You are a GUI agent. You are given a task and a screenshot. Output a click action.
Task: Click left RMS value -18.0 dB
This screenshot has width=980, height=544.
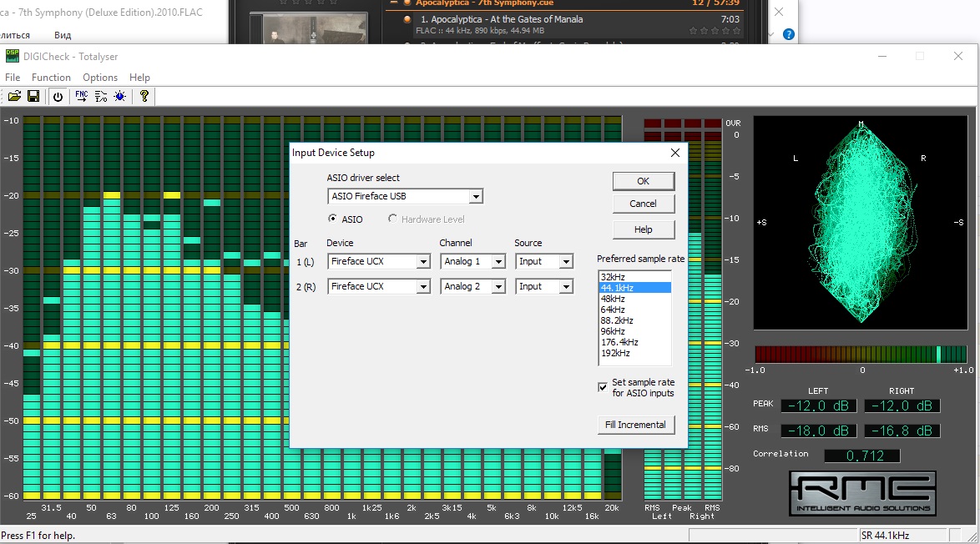point(819,431)
